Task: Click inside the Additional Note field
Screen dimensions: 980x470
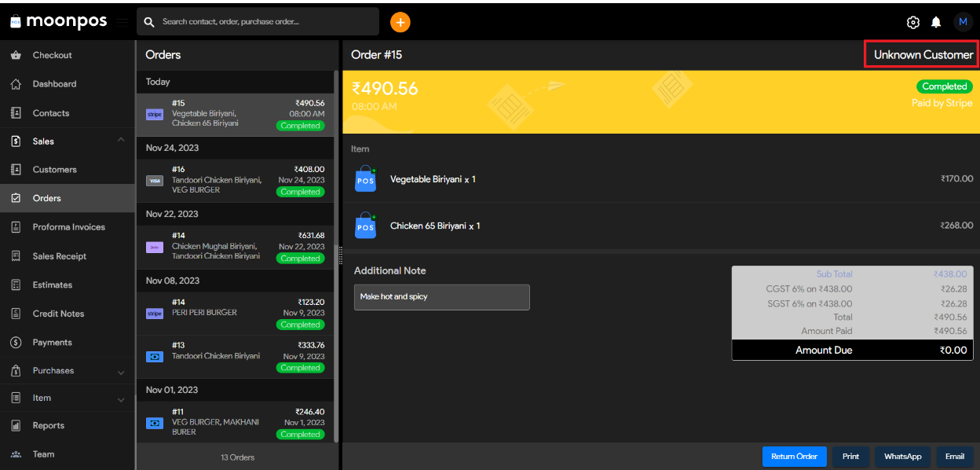Action: click(441, 297)
